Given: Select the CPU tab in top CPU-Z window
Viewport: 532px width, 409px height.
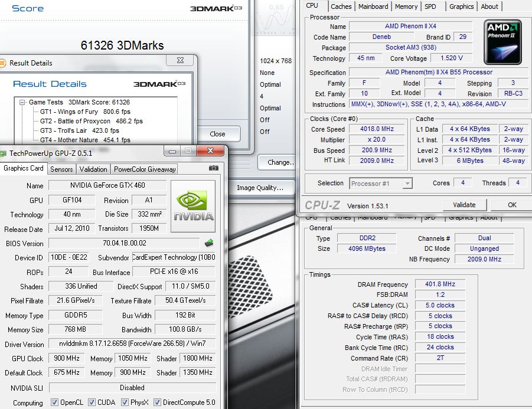Looking at the screenshot, I should click(x=312, y=6).
